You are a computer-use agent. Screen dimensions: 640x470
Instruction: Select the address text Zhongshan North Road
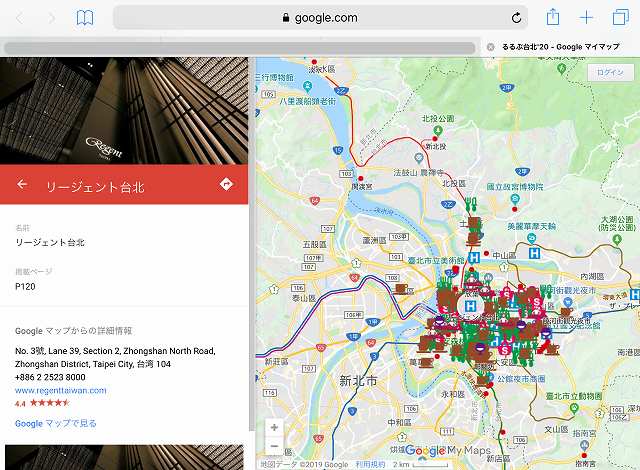point(169,351)
